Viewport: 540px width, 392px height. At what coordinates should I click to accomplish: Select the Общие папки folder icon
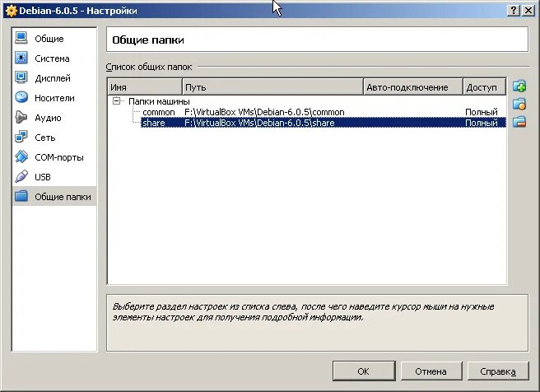(x=21, y=196)
